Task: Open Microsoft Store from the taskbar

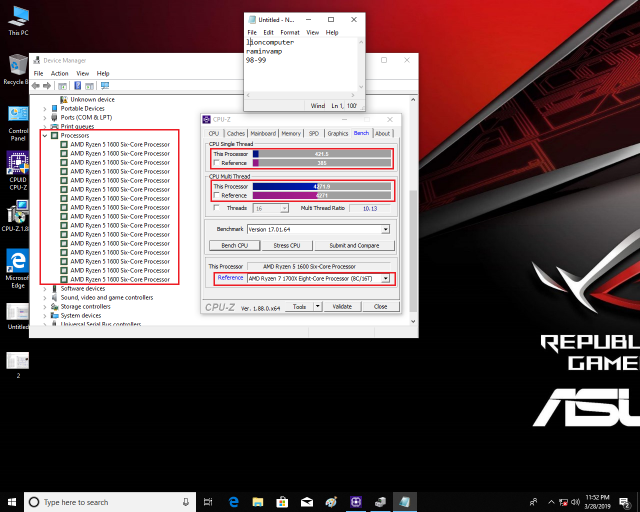Action: [x=283, y=501]
